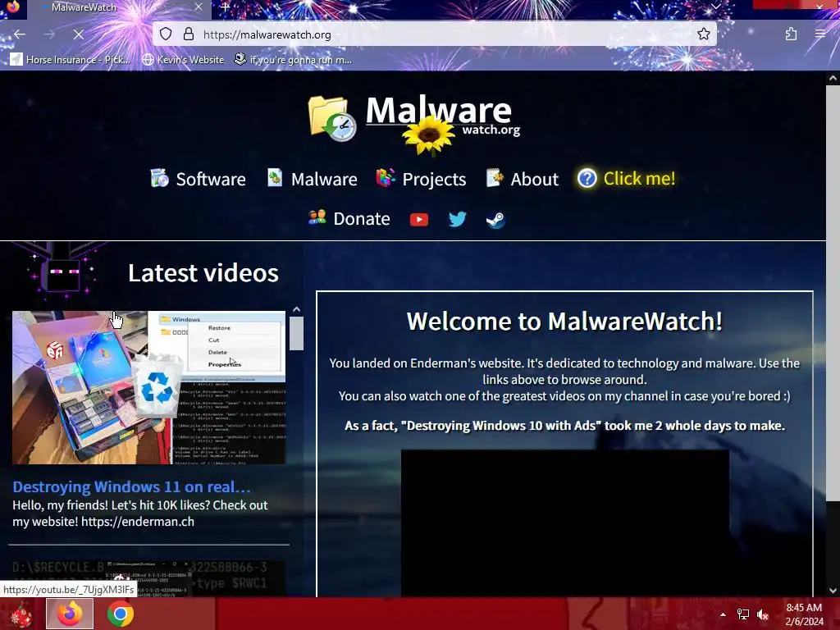
Task: Click the About notepad icon
Action: (x=495, y=177)
